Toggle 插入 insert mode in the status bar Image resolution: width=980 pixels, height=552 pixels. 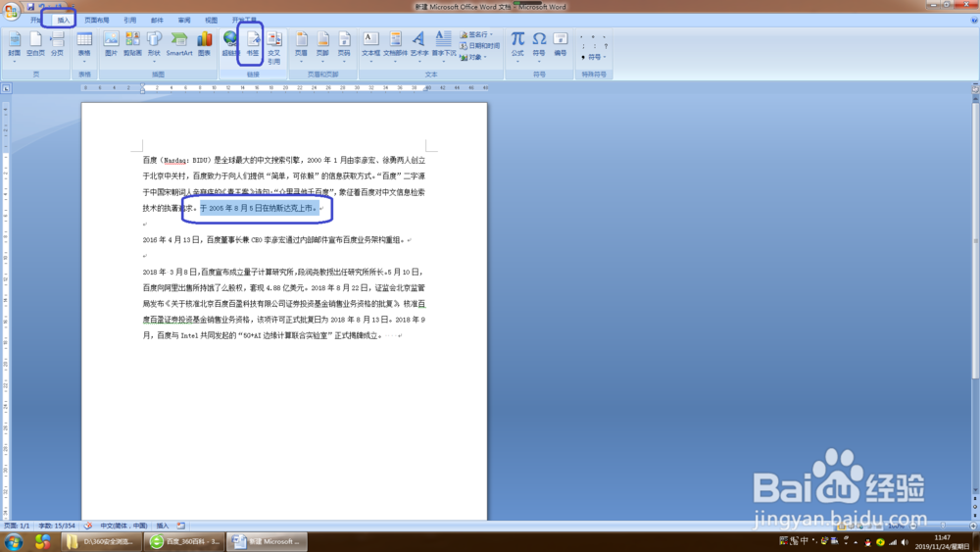[x=163, y=526]
